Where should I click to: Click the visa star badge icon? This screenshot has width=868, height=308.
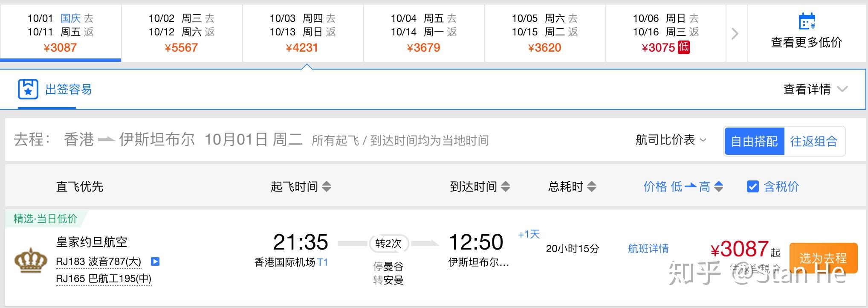point(28,89)
